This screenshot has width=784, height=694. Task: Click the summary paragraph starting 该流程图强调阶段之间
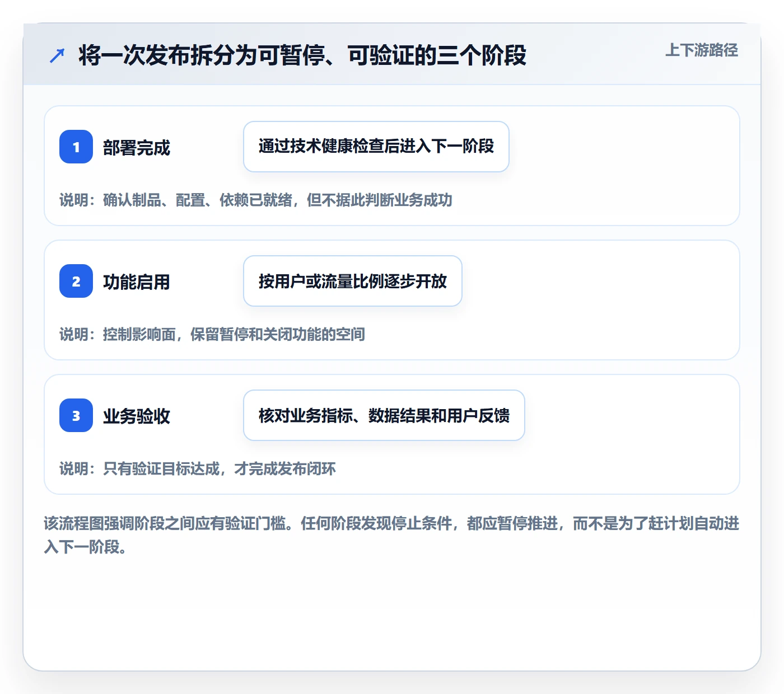[x=391, y=535]
